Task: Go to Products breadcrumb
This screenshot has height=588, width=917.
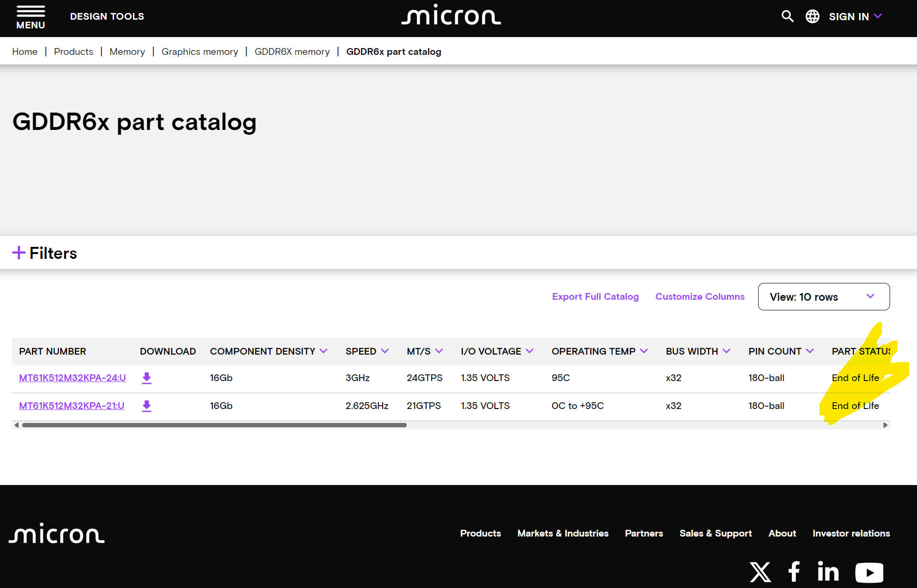Action: coord(73,51)
